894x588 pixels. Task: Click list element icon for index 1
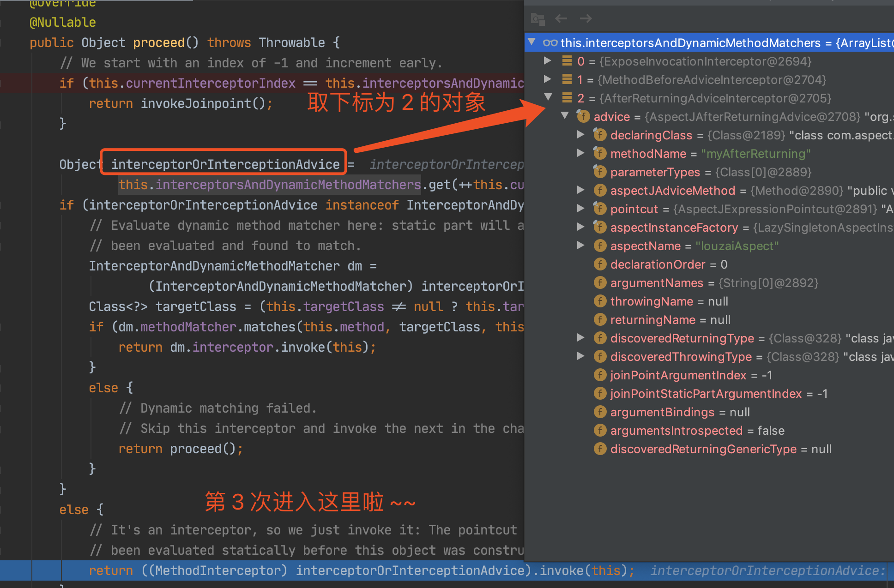coord(567,79)
